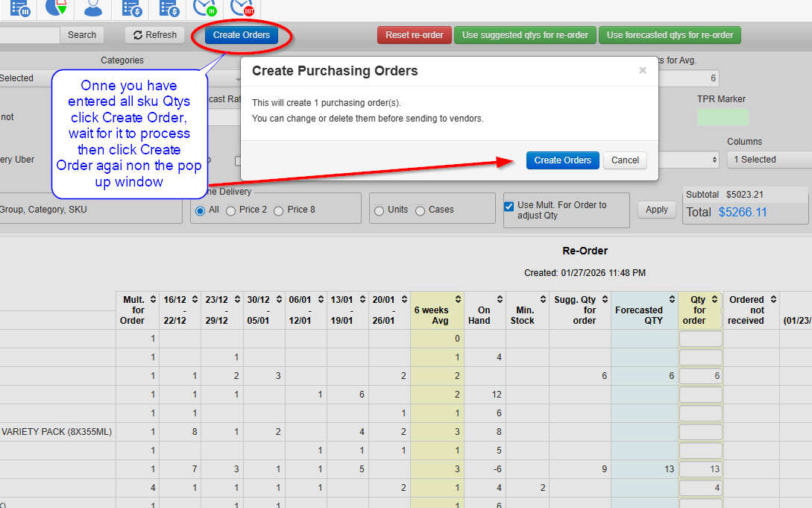The width and height of the screenshot is (812, 508).
Task: Open the Group, Category, SKU dropdown
Action: pos(91,210)
